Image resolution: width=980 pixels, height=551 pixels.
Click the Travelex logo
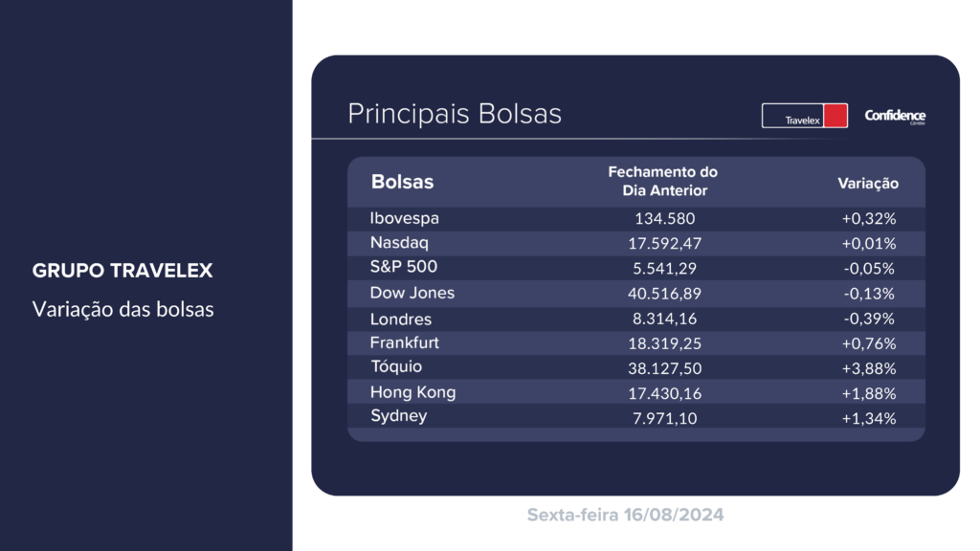804,116
